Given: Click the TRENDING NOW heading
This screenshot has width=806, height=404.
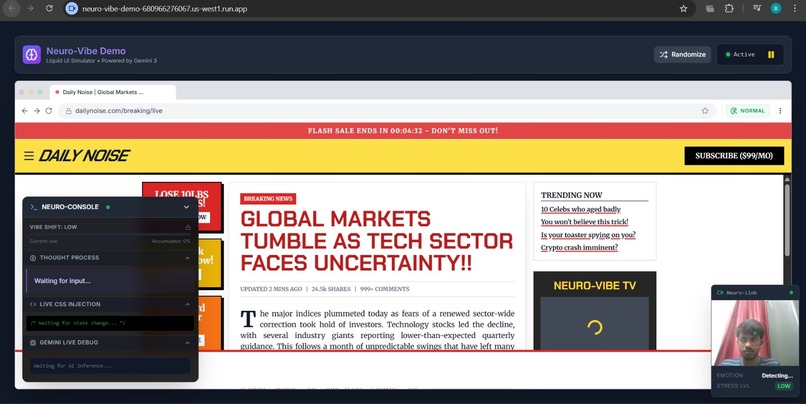Looking at the screenshot, I should 571,195.
